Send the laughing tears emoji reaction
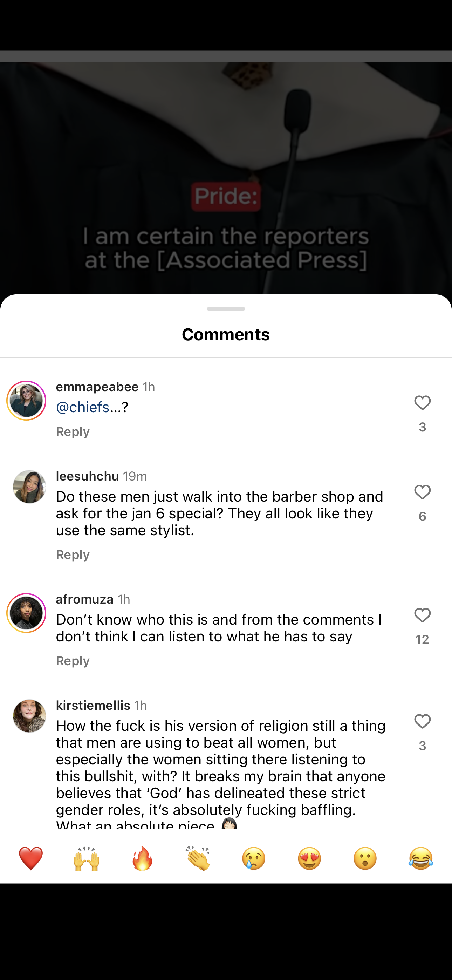 pyautogui.click(x=421, y=858)
